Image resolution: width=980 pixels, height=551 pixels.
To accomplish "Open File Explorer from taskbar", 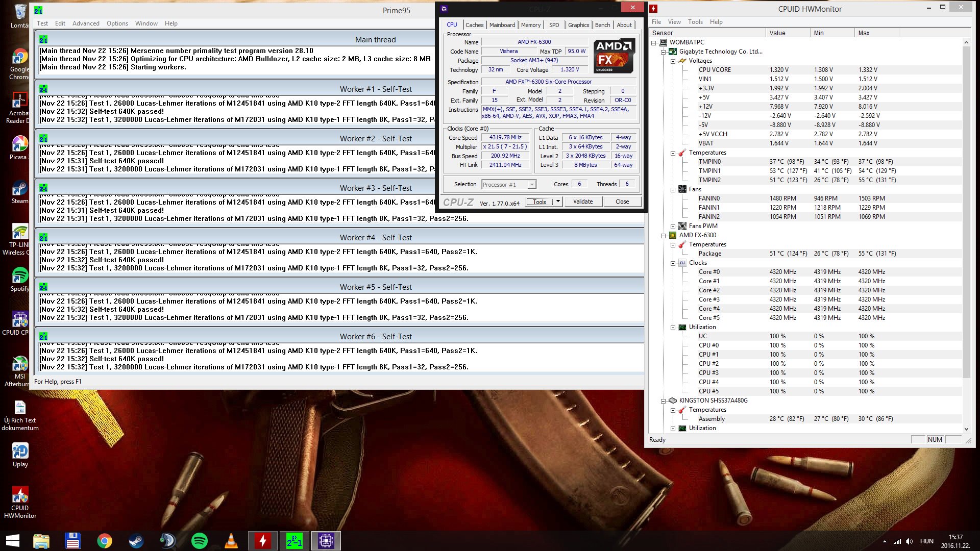I will tap(41, 541).
